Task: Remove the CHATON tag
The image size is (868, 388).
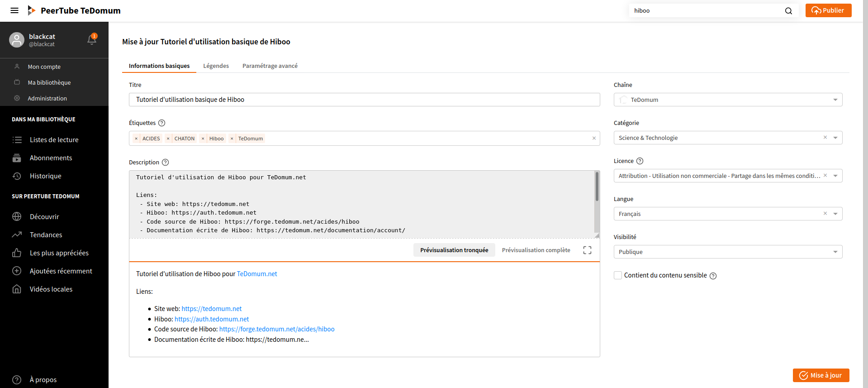Action: coord(168,139)
